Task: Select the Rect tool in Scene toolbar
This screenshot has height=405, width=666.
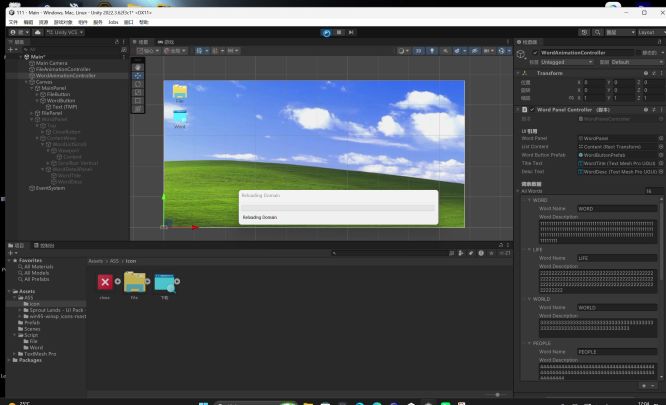Action: pyautogui.click(x=138, y=101)
